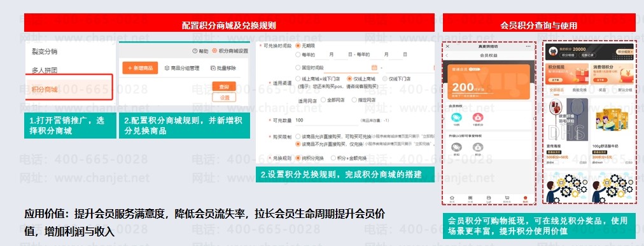644x246 pixels.
Task: Go back with the arrow beside 会员权益
Action: 447,55
